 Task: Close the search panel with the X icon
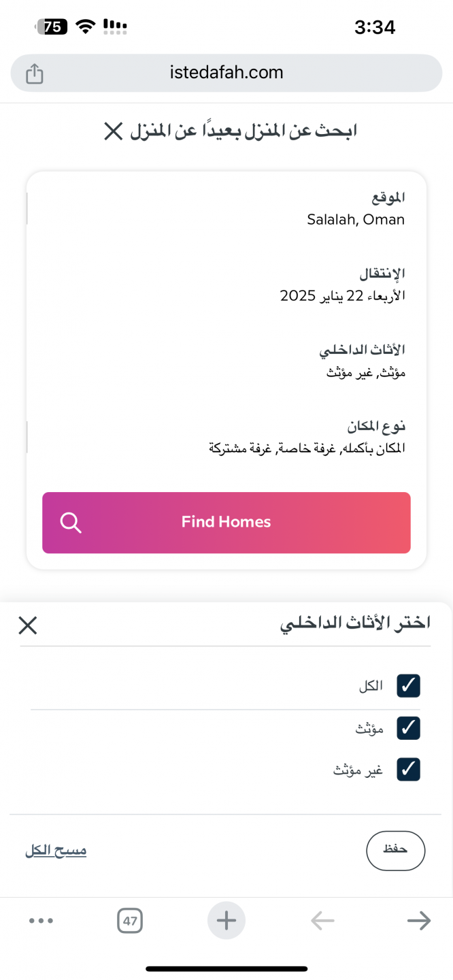[x=113, y=131]
